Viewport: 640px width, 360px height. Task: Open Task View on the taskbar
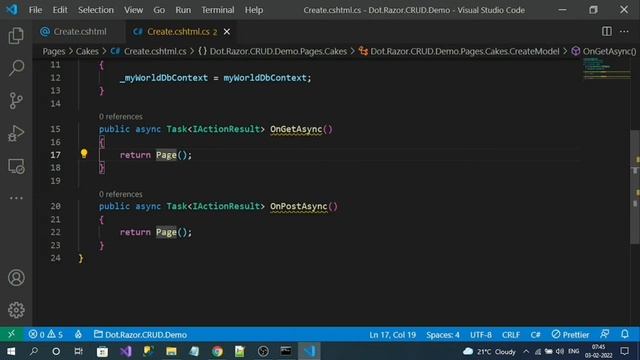78,351
